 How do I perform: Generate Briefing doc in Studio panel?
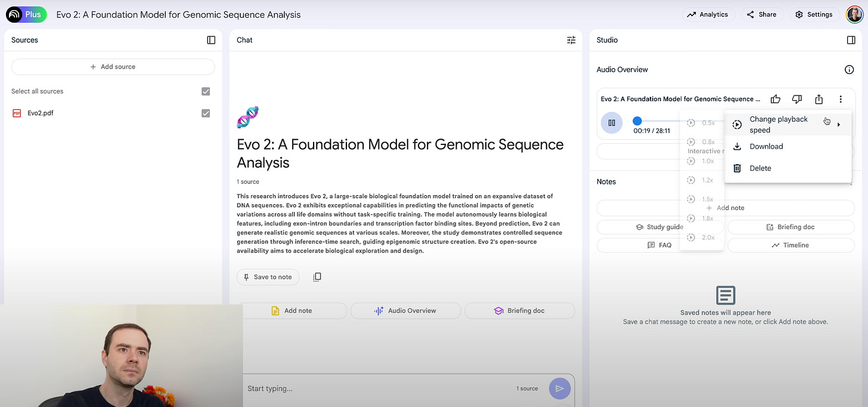[791, 227]
